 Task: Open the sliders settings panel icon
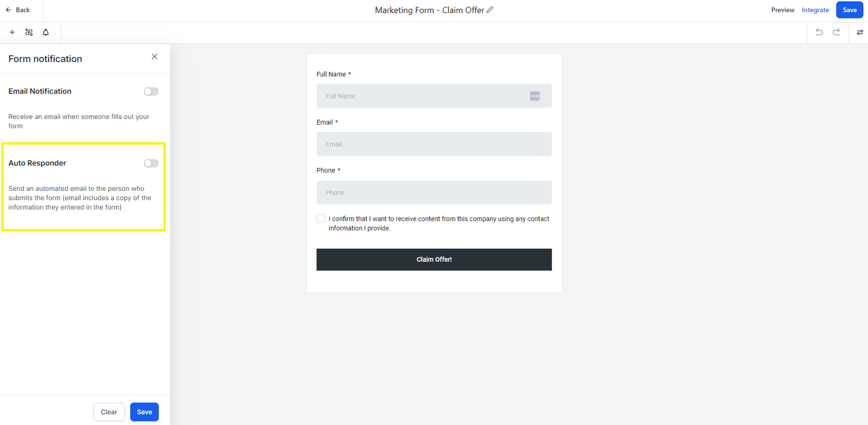[x=859, y=32]
